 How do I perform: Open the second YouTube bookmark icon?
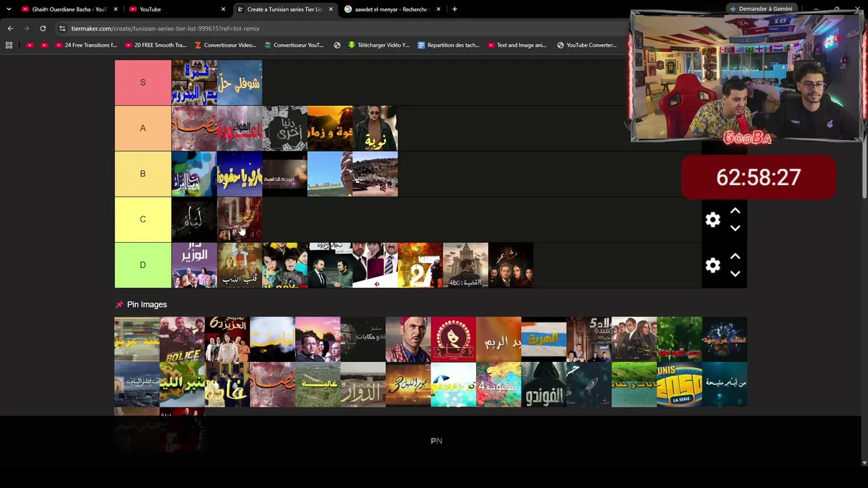point(44,45)
